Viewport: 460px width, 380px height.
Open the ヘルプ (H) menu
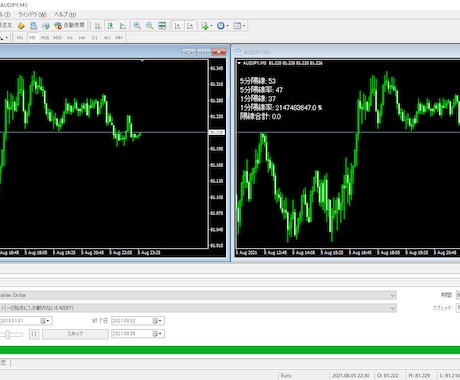(65, 14)
